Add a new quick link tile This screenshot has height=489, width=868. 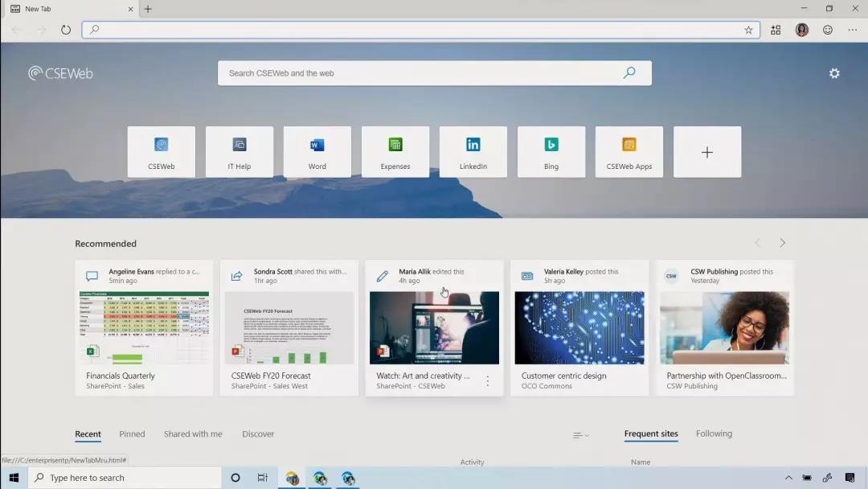[x=707, y=152]
